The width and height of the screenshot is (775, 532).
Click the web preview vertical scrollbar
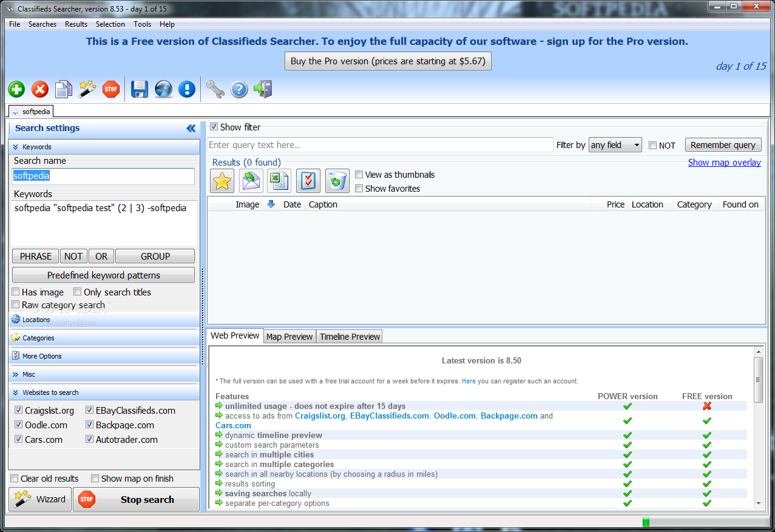(758, 428)
